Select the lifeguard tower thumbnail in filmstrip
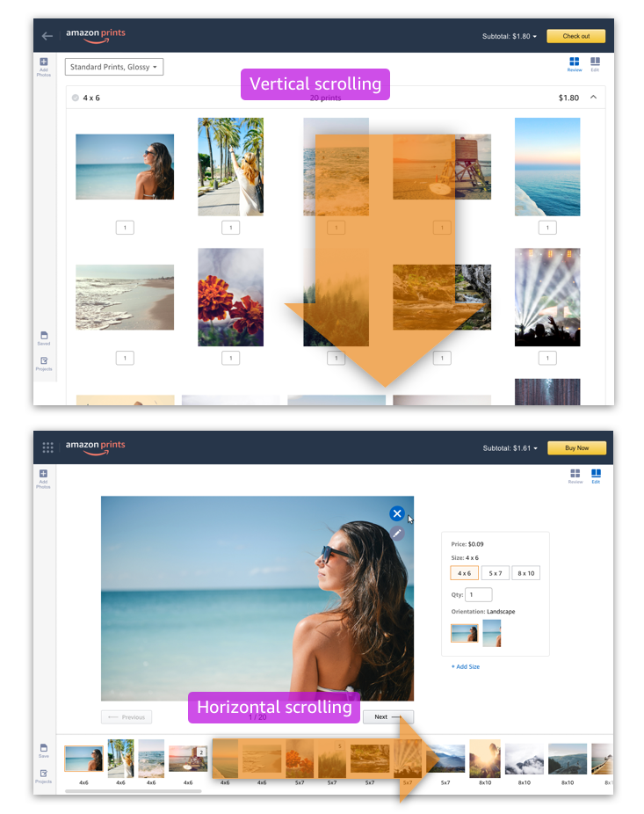 click(x=188, y=759)
